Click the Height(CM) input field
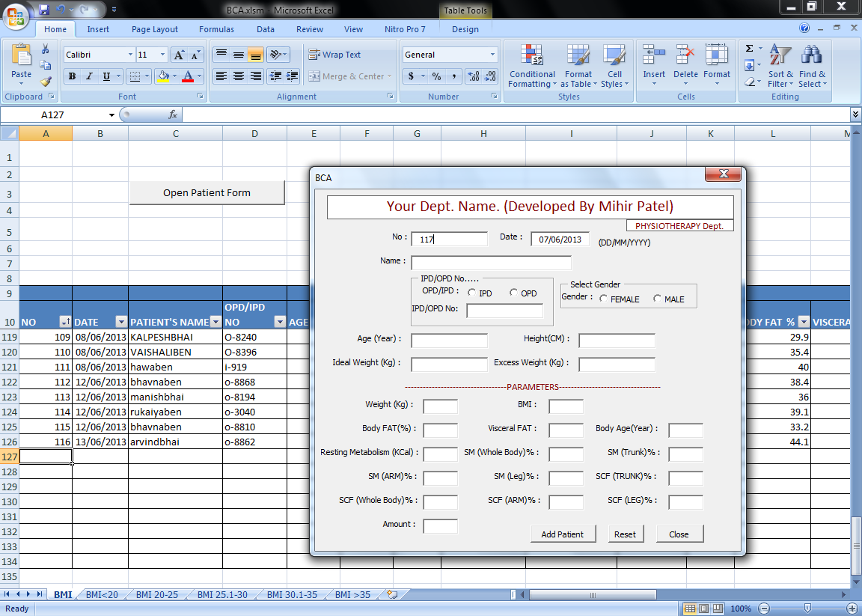This screenshot has width=862, height=616. (x=617, y=341)
